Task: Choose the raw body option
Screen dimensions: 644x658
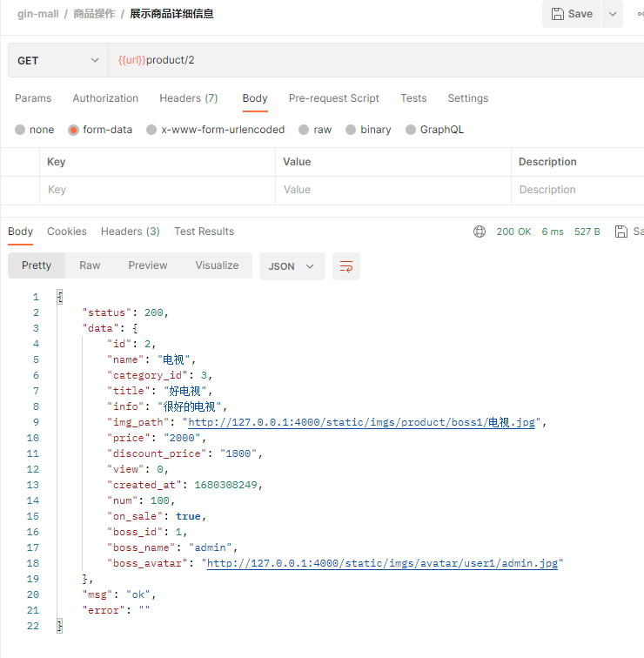Action: point(314,130)
